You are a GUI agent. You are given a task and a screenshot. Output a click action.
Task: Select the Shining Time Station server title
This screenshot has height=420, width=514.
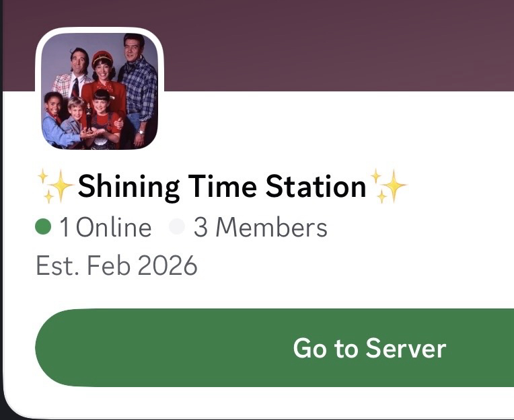(x=222, y=186)
